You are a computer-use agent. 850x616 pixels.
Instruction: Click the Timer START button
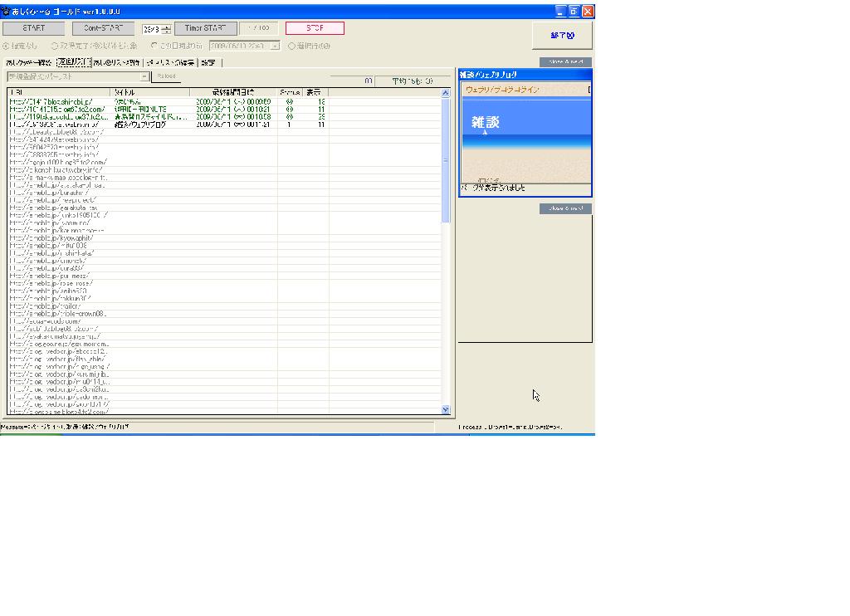pos(206,28)
